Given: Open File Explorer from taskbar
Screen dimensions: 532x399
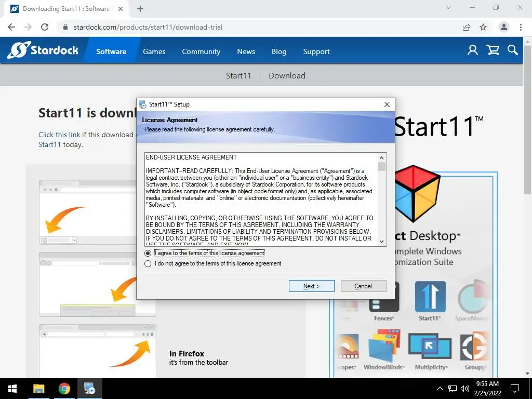Looking at the screenshot, I should coord(38,389).
